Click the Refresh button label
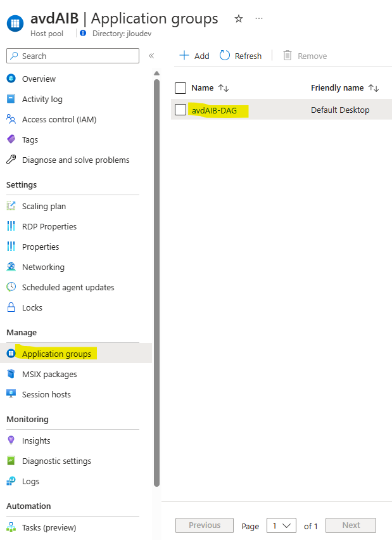 coord(248,56)
